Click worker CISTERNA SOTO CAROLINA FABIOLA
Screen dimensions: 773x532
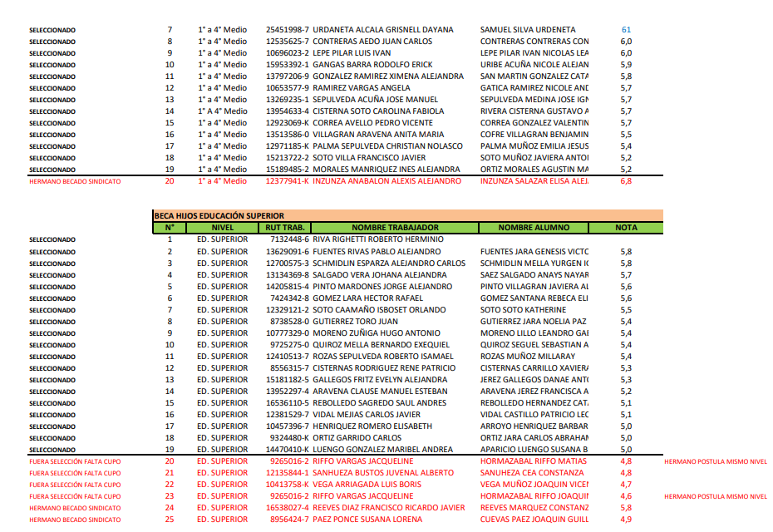tap(378, 111)
